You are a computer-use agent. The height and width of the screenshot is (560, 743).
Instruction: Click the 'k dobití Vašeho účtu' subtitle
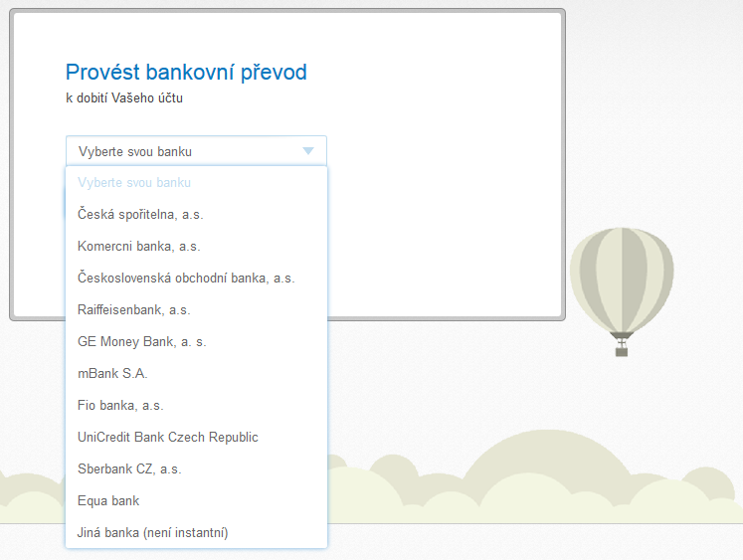click(x=124, y=98)
